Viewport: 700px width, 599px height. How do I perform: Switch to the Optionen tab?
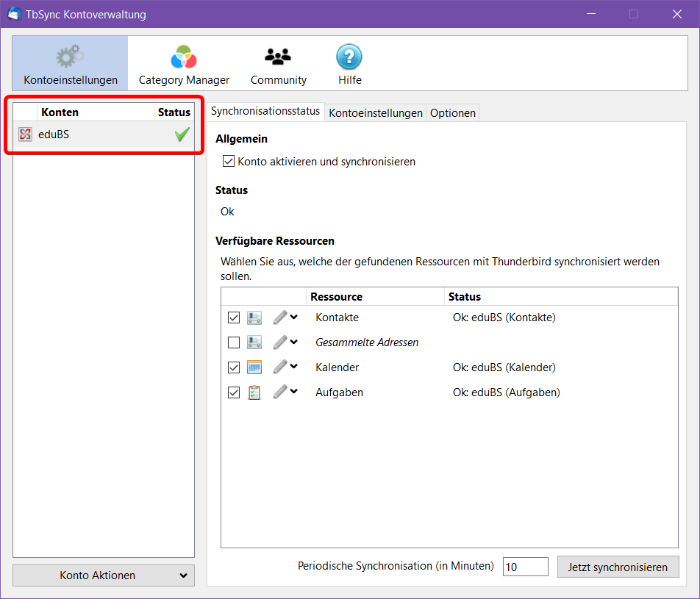point(453,112)
